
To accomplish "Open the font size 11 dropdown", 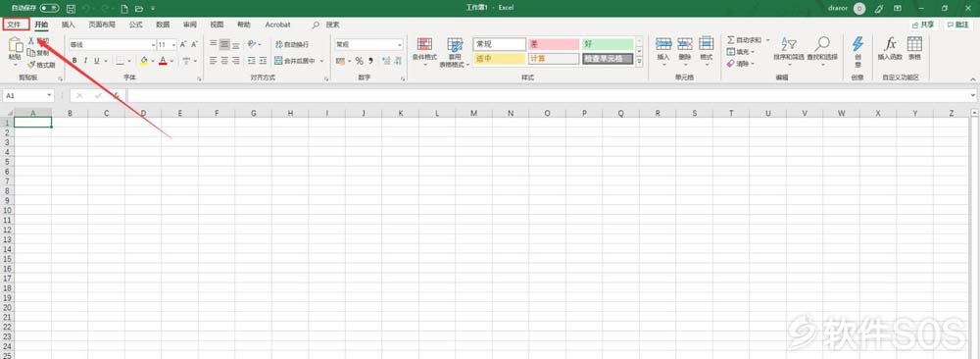I will (173, 44).
